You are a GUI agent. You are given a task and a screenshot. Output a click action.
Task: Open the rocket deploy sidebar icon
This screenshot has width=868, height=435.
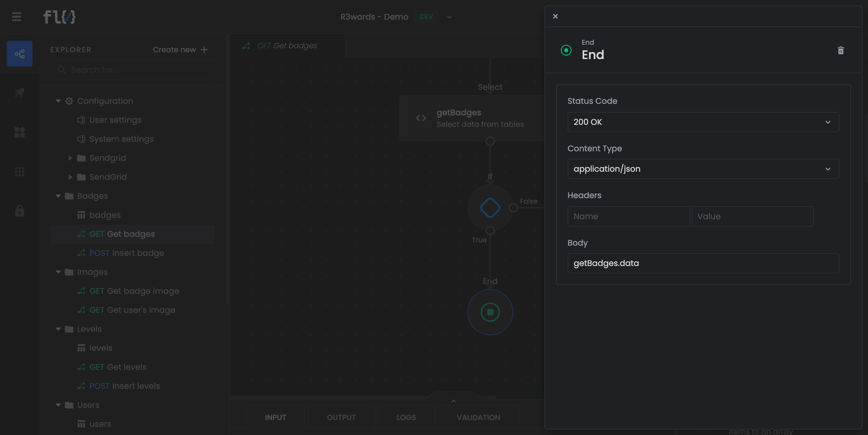coord(20,93)
